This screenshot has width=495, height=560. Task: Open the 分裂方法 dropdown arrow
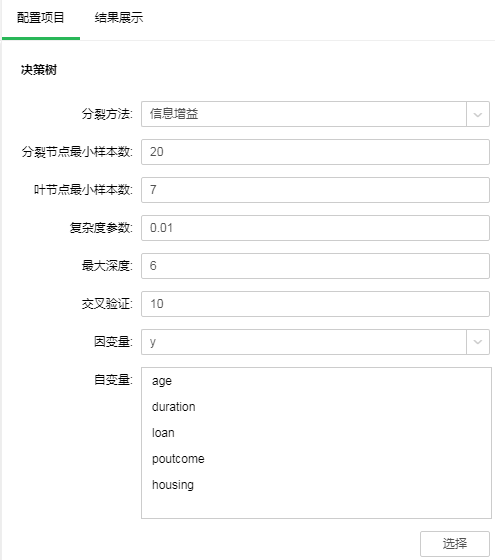(x=478, y=114)
